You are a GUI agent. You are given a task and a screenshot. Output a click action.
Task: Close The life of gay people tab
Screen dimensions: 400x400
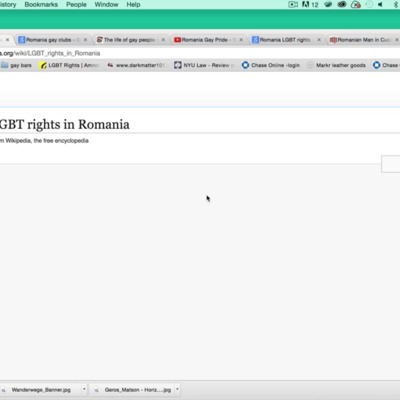pyautogui.click(x=163, y=40)
